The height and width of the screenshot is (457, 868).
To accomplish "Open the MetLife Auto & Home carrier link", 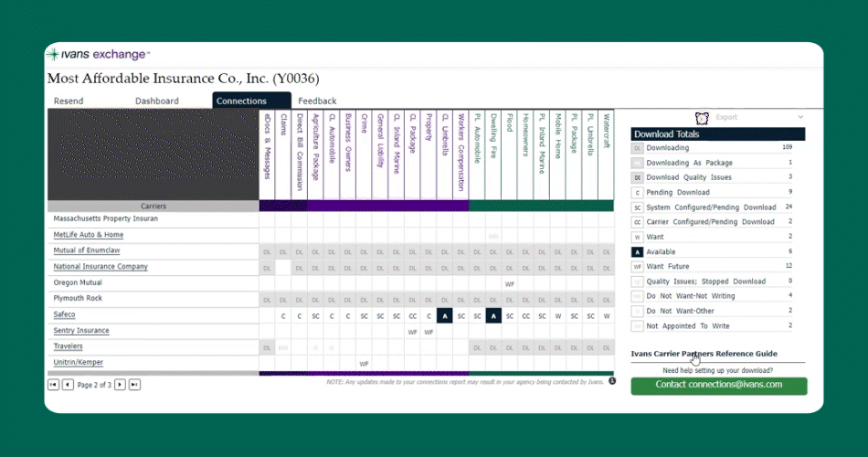I will [x=89, y=235].
